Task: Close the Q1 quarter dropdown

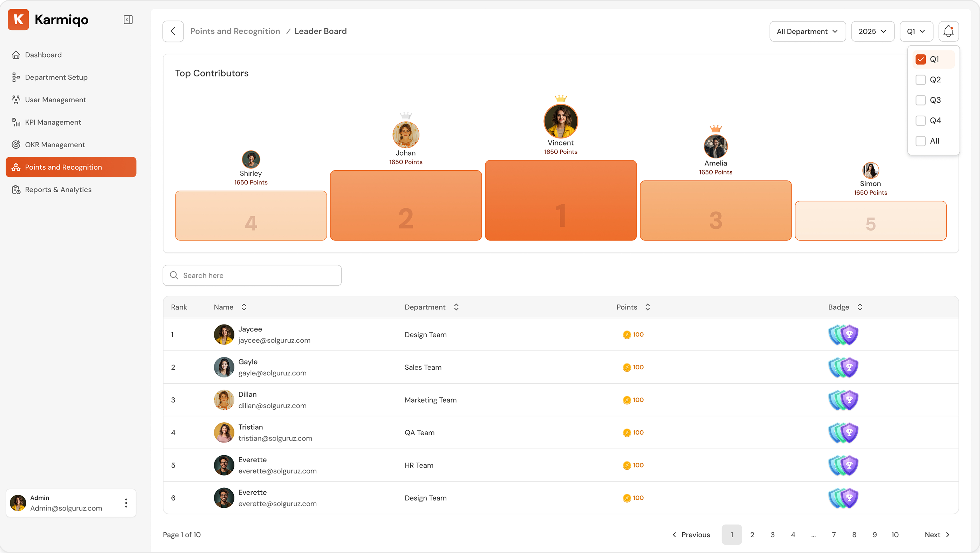Action: (916, 32)
